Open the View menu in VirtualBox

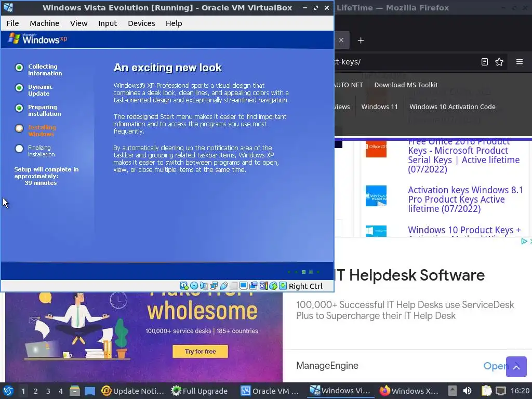point(79,23)
